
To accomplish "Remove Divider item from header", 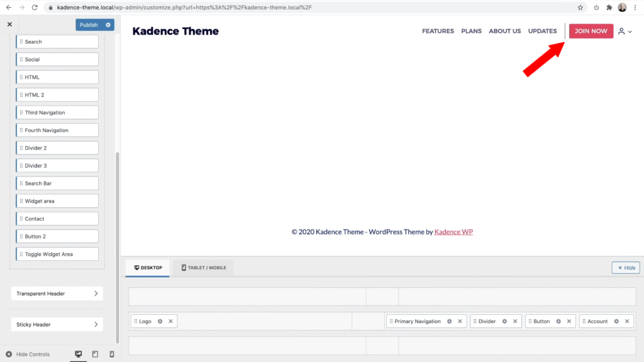I will (515, 321).
